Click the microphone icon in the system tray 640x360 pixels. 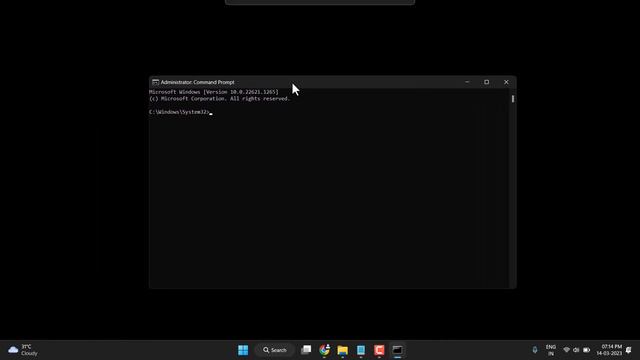point(535,350)
